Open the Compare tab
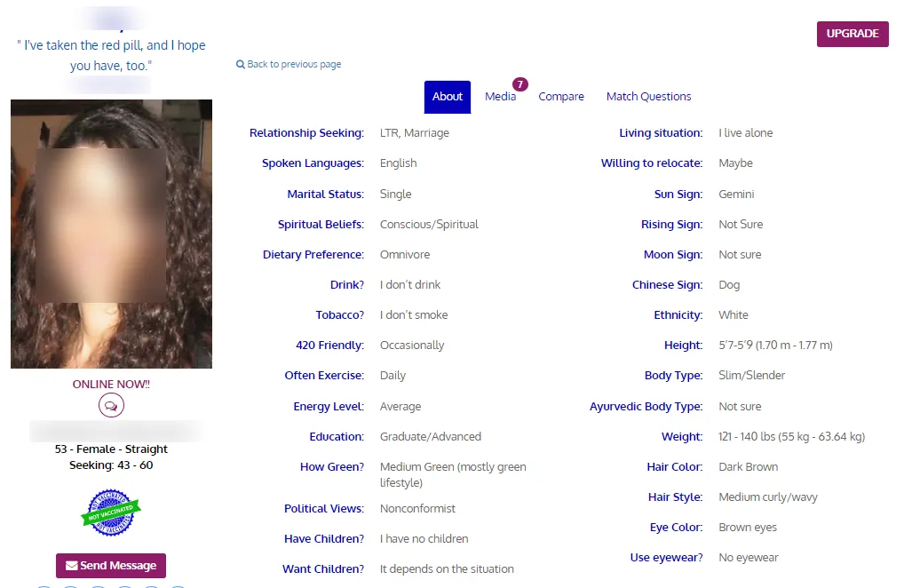 pos(561,97)
